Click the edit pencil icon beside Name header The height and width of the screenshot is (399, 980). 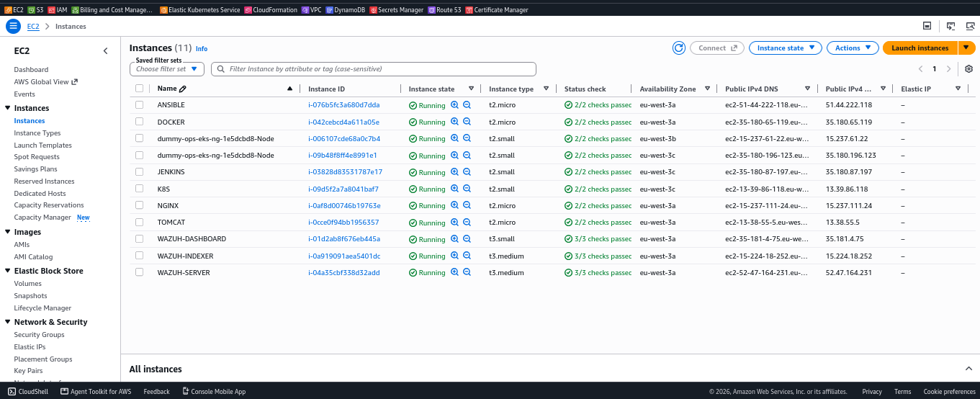(x=183, y=89)
